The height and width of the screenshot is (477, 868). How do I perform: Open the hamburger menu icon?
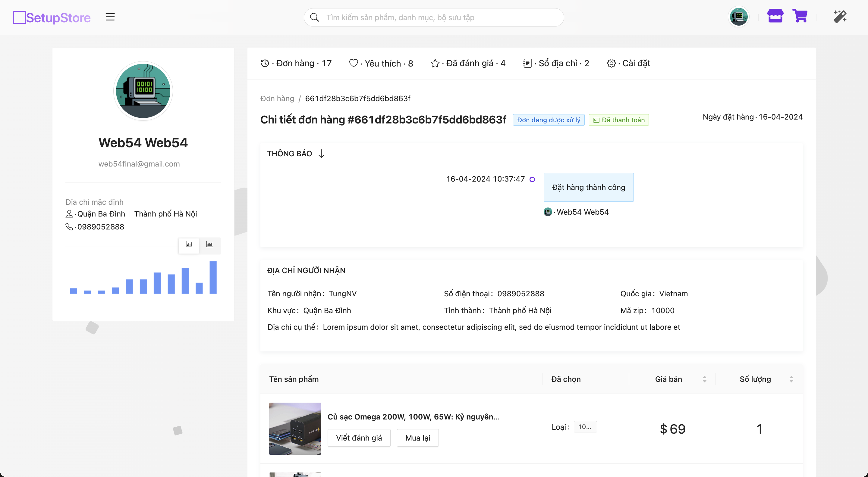[110, 17]
